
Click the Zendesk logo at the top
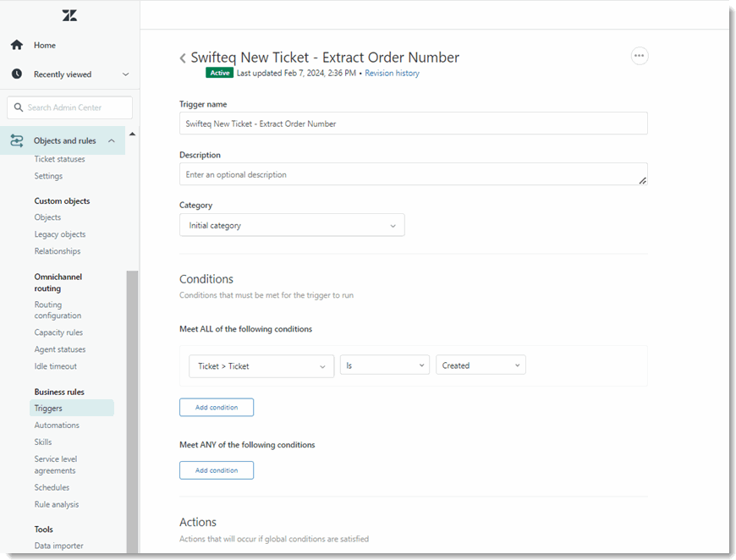click(69, 15)
